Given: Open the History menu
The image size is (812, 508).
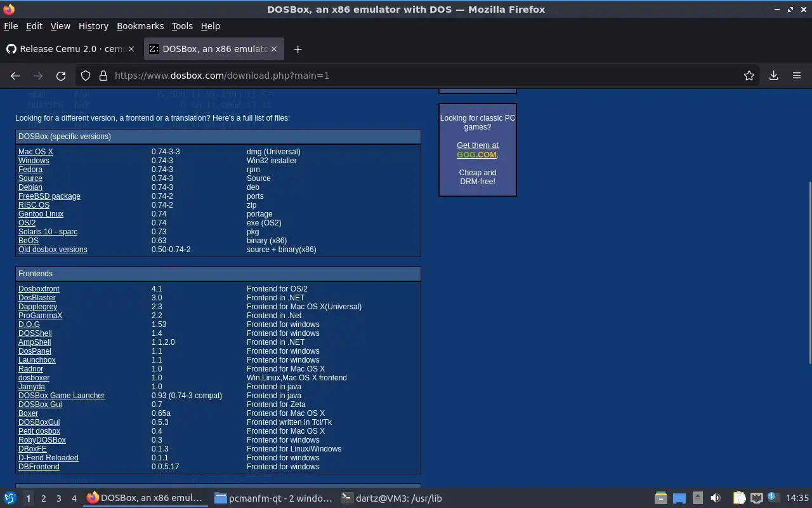Looking at the screenshot, I should coord(93,26).
